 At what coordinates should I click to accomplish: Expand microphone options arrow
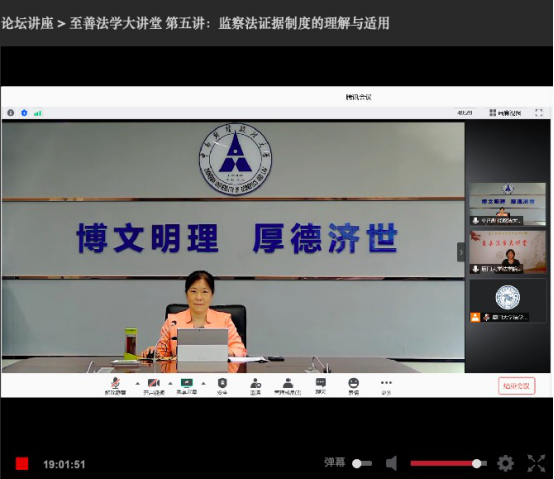[x=137, y=383]
